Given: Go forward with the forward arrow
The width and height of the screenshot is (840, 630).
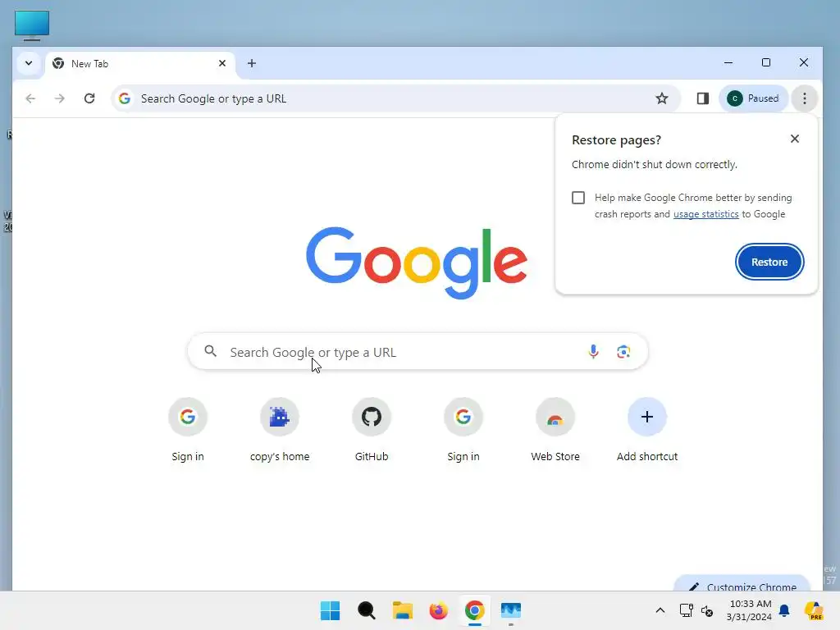Looking at the screenshot, I should pos(59,98).
